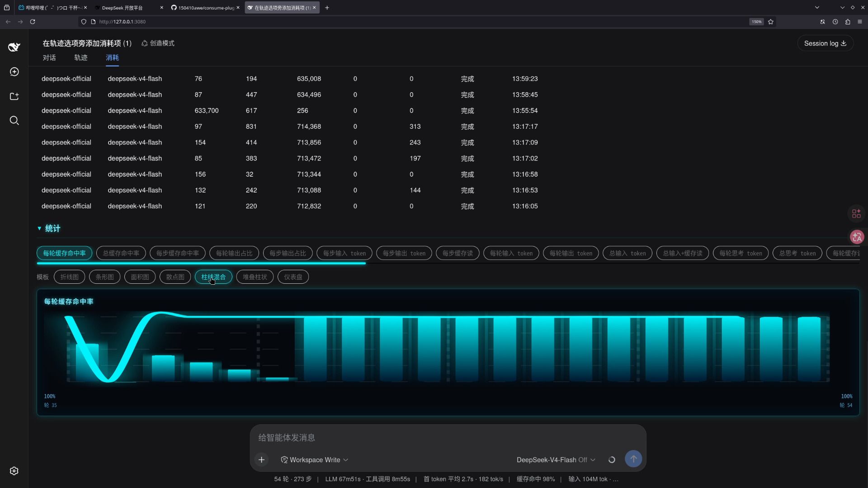Close the DeepSeek 开放平台 tab

[x=162, y=8]
